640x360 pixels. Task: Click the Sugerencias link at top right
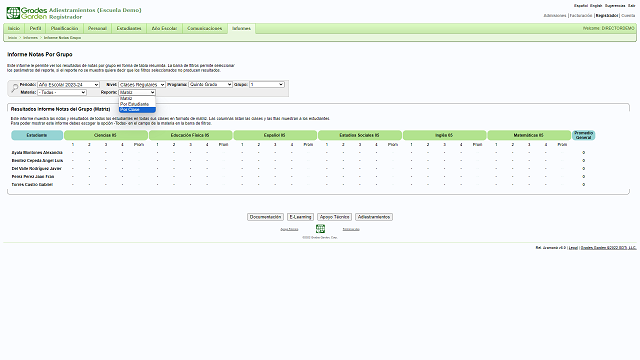(615, 6)
